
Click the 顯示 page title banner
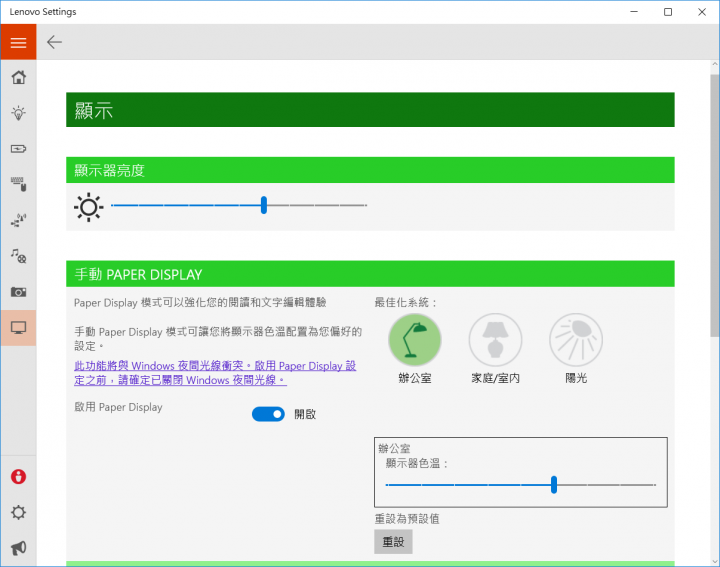point(370,110)
